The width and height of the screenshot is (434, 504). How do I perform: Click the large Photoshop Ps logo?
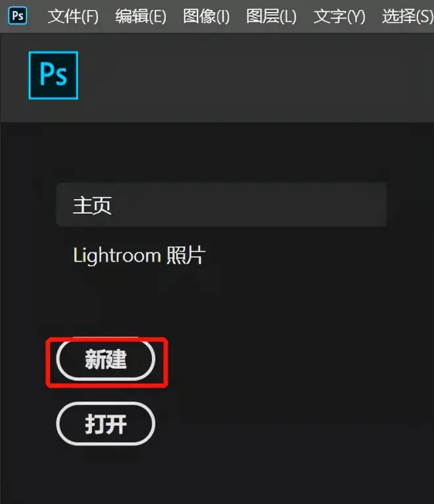53,75
